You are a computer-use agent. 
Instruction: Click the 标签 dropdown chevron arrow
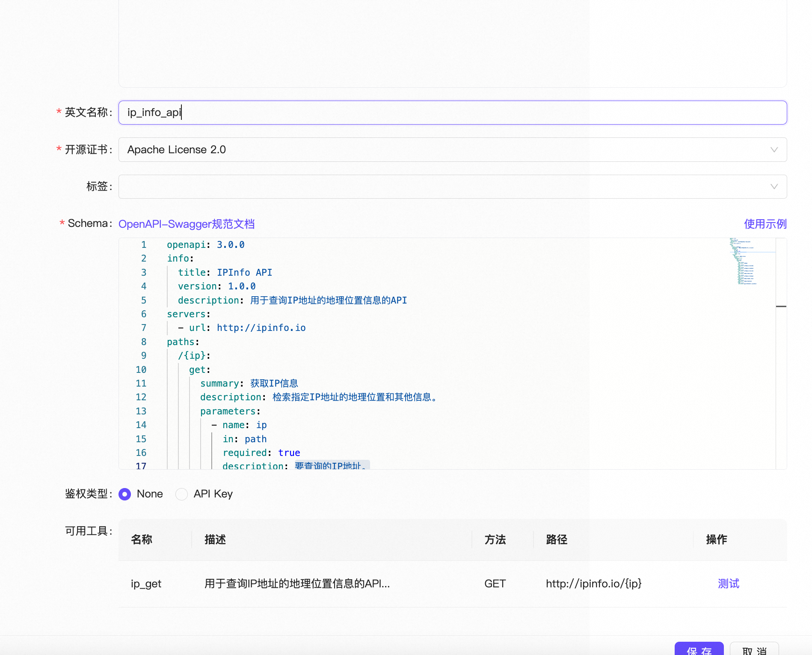(x=774, y=187)
